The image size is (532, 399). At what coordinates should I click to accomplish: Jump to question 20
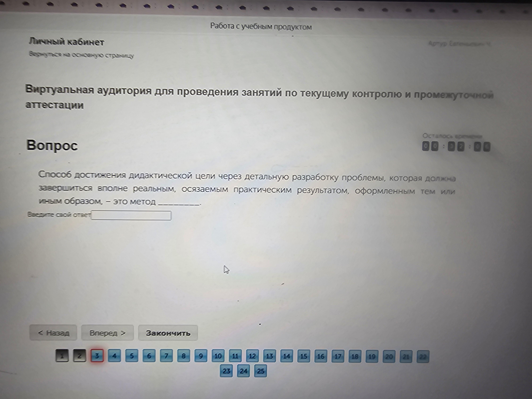(x=389, y=357)
